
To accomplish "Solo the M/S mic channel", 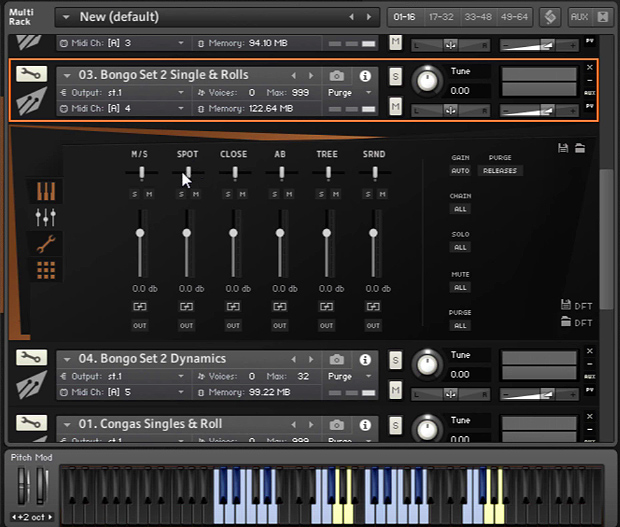I will (135, 194).
